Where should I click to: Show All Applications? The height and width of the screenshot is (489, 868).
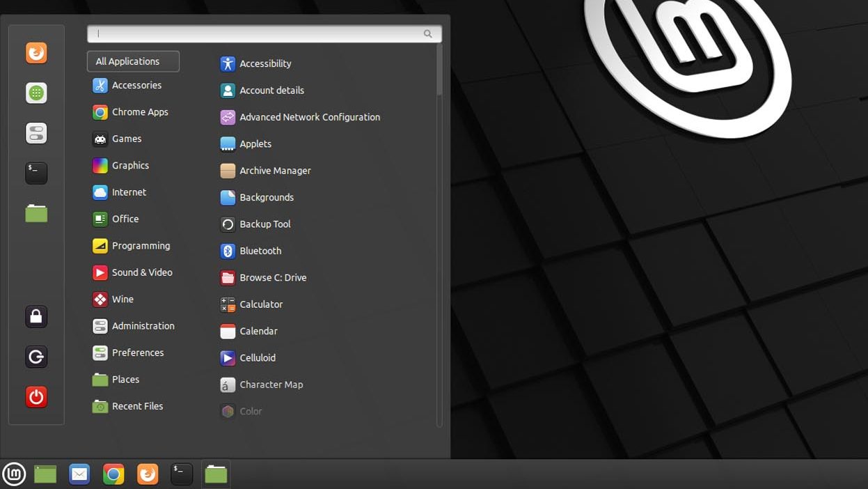click(x=132, y=61)
